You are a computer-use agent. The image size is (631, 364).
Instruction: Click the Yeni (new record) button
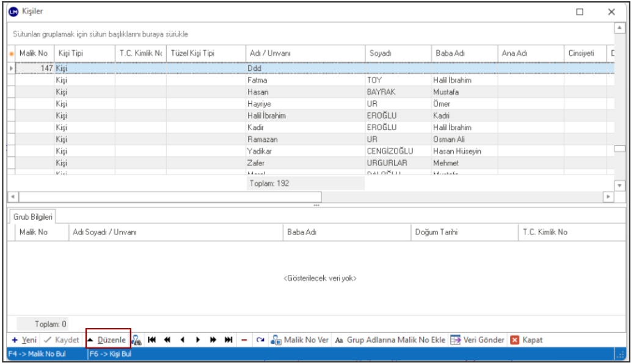click(x=24, y=340)
